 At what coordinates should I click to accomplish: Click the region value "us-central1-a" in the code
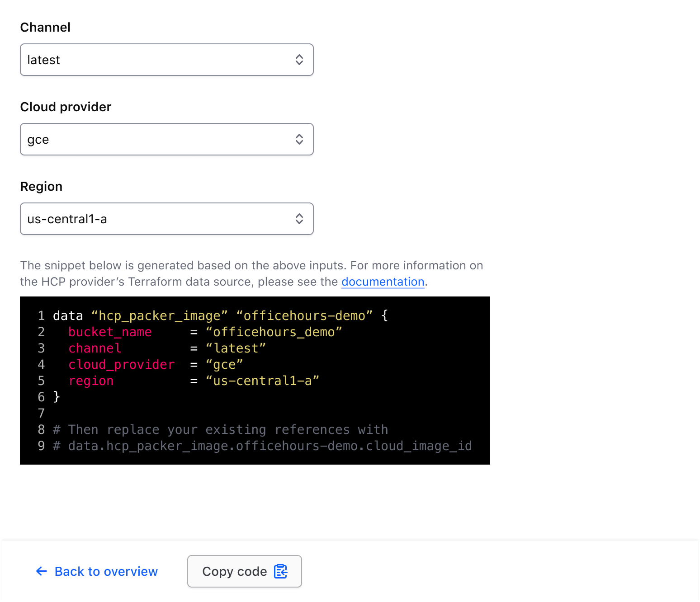tap(262, 381)
